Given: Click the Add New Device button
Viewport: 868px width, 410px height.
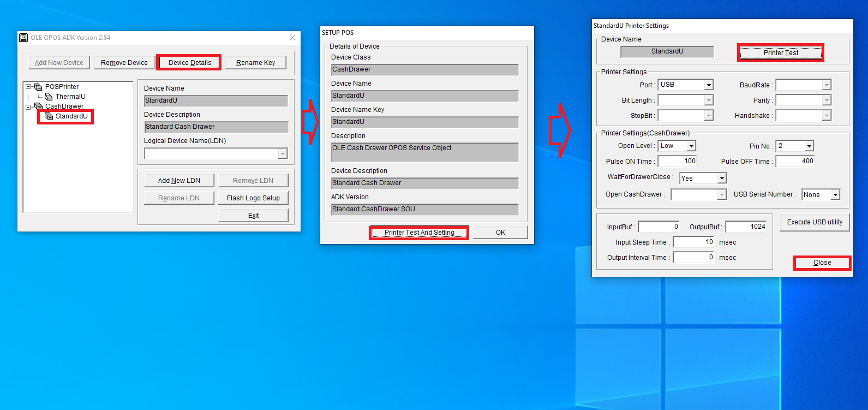Looking at the screenshot, I should 59,63.
